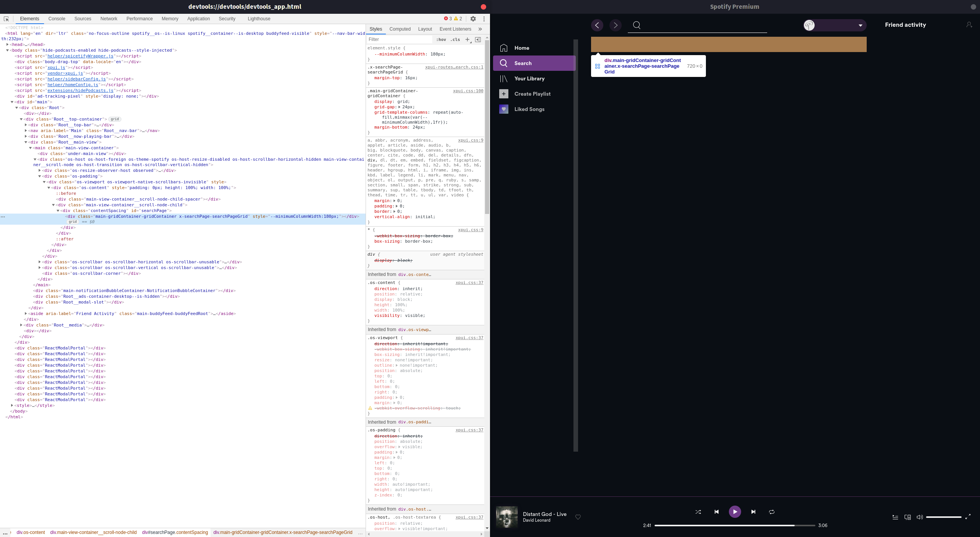Click the Your Library bars icon in sidebar
Screen dimensions: 980x537
point(504,78)
